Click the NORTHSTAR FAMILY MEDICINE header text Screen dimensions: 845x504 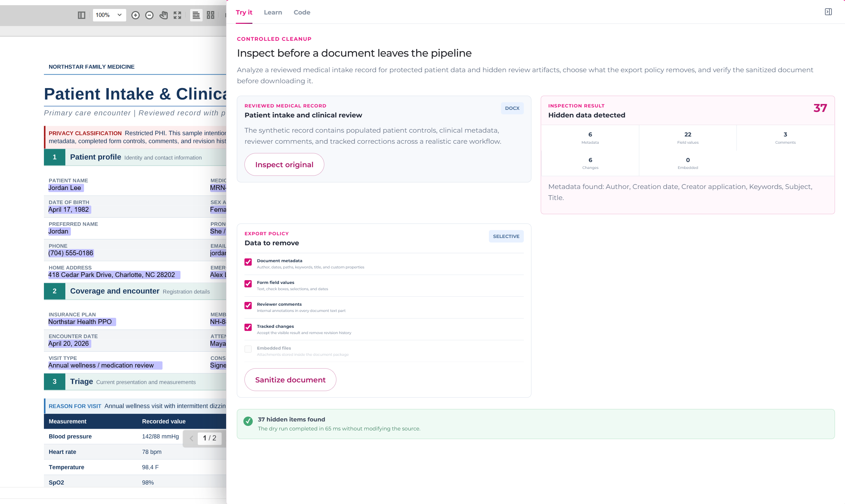[92, 67]
